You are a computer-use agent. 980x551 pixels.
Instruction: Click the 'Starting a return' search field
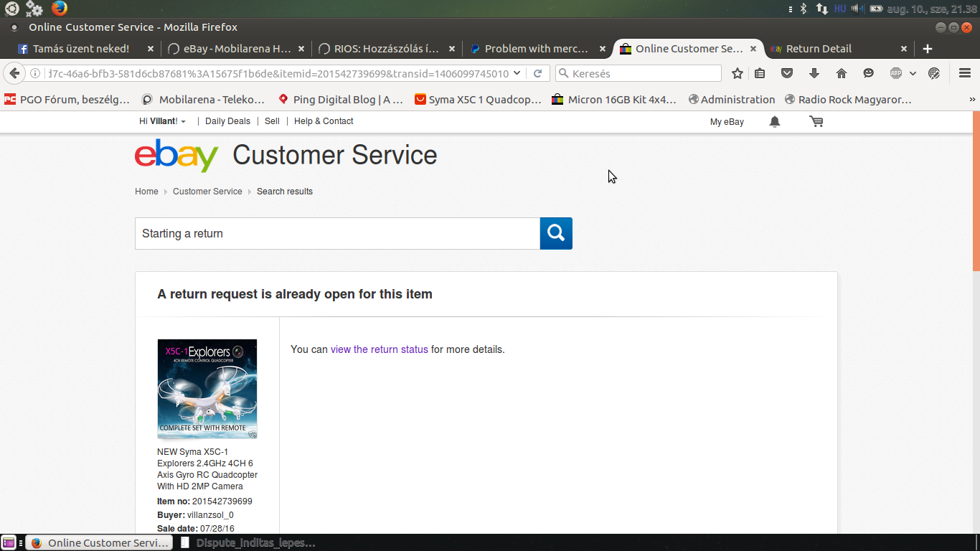coord(337,233)
